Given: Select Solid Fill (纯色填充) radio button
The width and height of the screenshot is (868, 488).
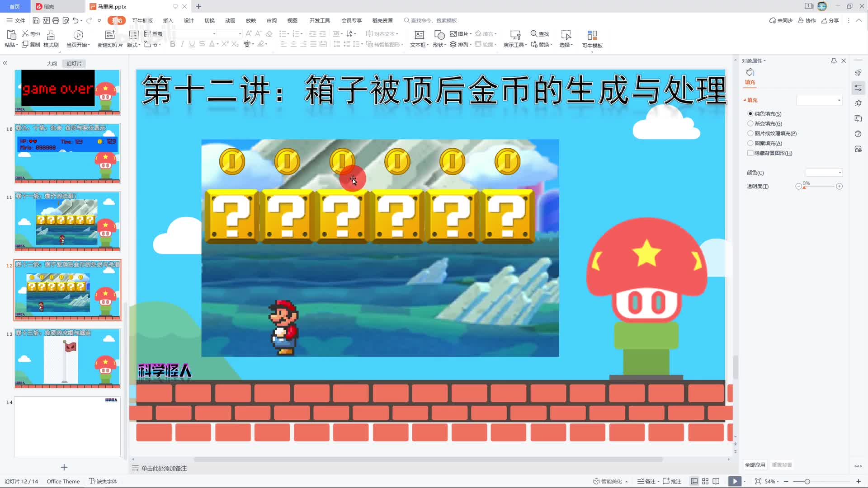Looking at the screenshot, I should pos(750,114).
